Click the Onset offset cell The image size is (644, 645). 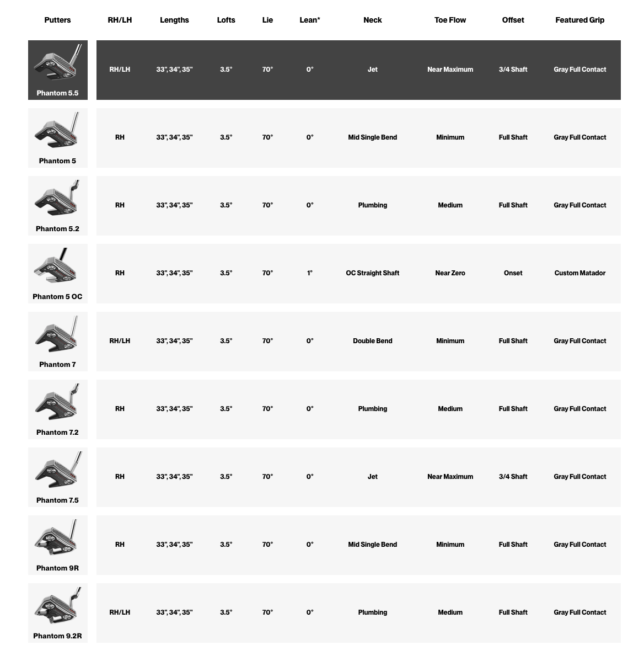coord(513,273)
